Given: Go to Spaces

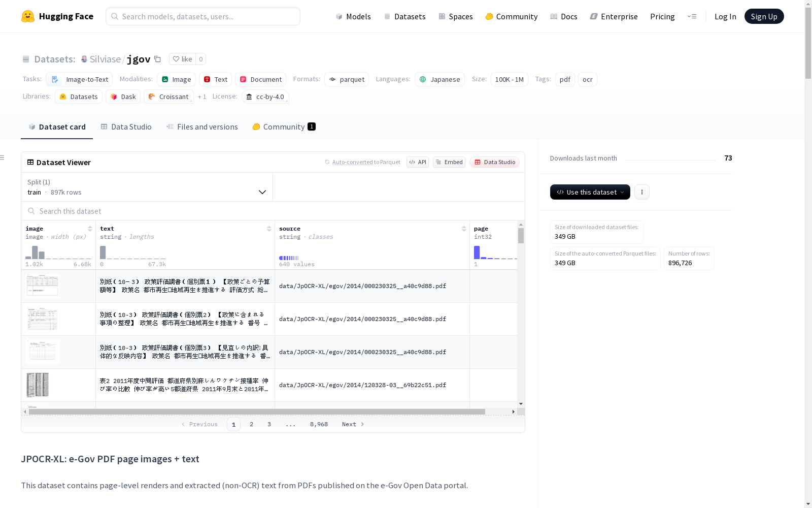Looking at the screenshot, I should click(455, 16).
